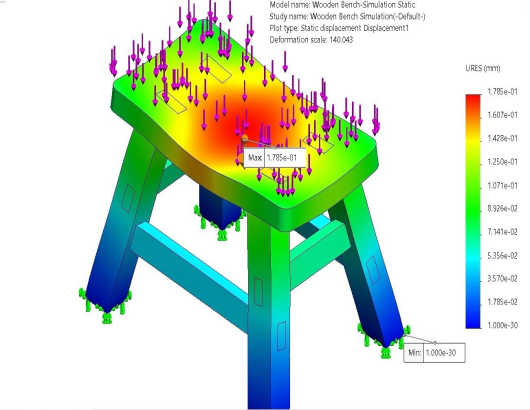The height and width of the screenshot is (410, 530).
Task: Click the Min displacement callout 1.000e-30
Action: coord(434,353)
